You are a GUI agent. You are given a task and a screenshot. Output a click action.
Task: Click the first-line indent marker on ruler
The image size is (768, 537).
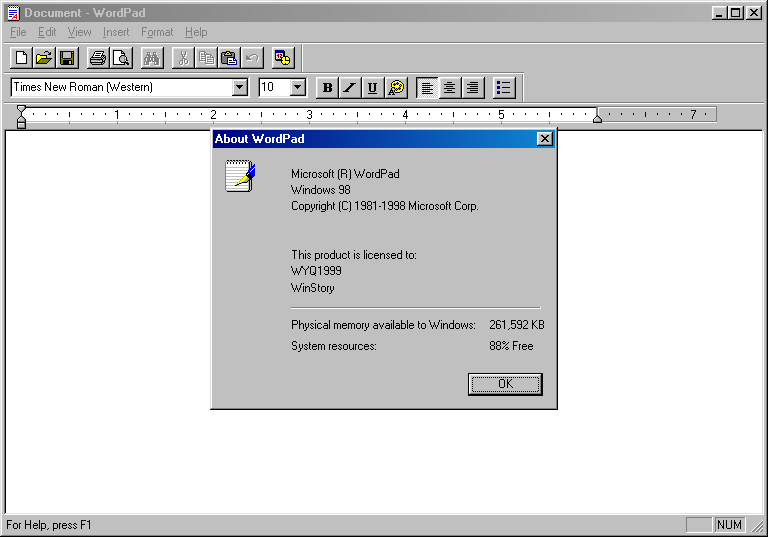[x=21, y=109]
